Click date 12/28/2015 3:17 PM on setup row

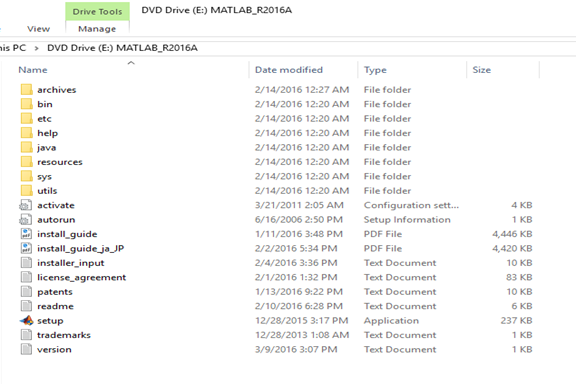click(x=302, y=320)
